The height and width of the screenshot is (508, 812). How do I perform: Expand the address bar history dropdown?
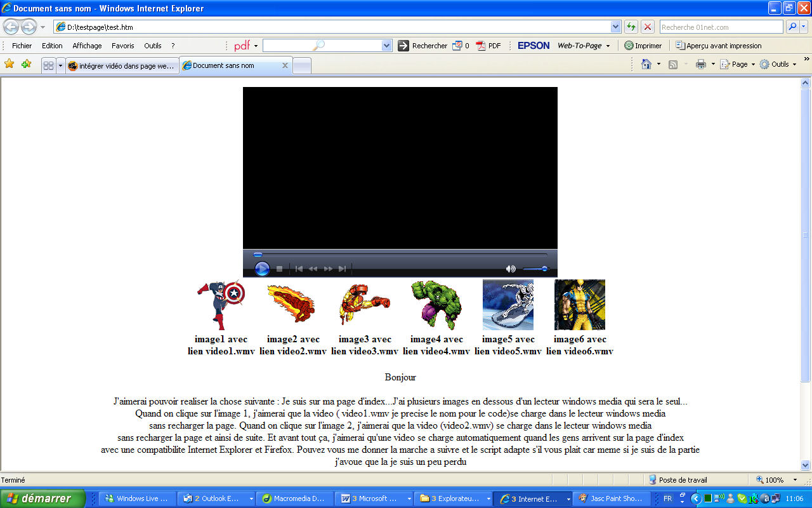click(x=615, y=27)
